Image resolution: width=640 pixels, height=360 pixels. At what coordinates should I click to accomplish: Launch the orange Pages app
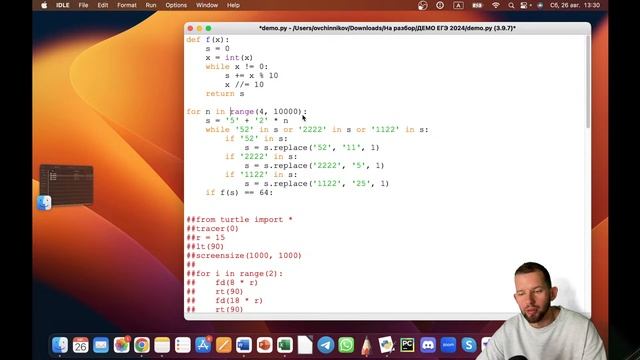pyautogui.click(x=223, y=345)
